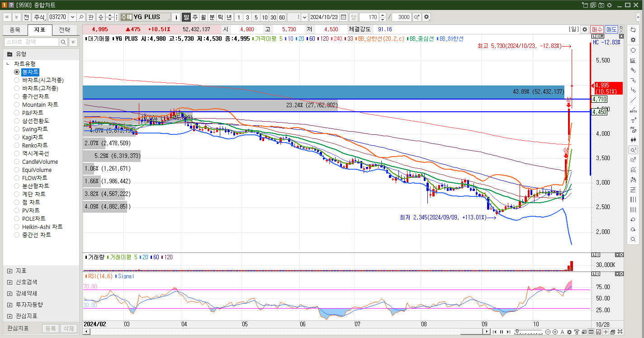644x338 pixels.
Task: Select the AUTO trend line tool
Action: pos(633,110)
